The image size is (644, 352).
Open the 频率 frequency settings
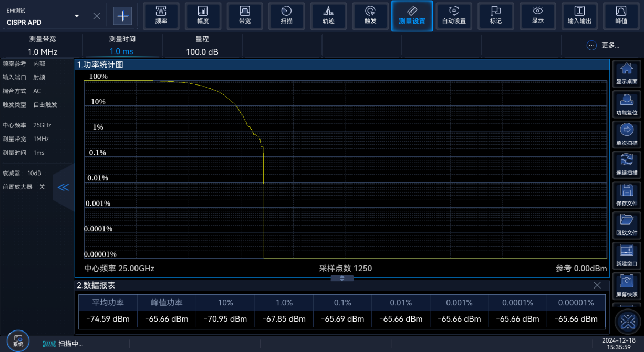tap(161, 16)
